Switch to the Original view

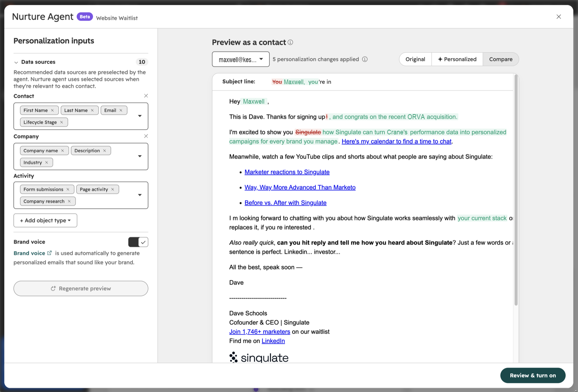[415, 59]
